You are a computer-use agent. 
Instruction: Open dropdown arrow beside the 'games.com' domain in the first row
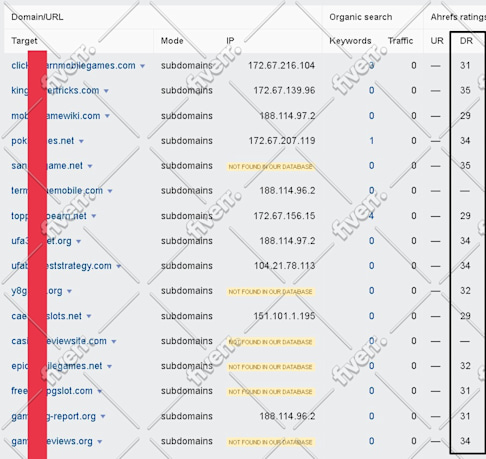point(142,66)
